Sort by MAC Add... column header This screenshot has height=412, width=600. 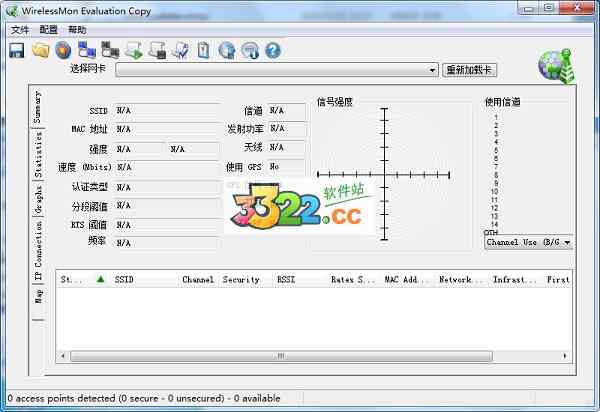(x=406, y=280)
